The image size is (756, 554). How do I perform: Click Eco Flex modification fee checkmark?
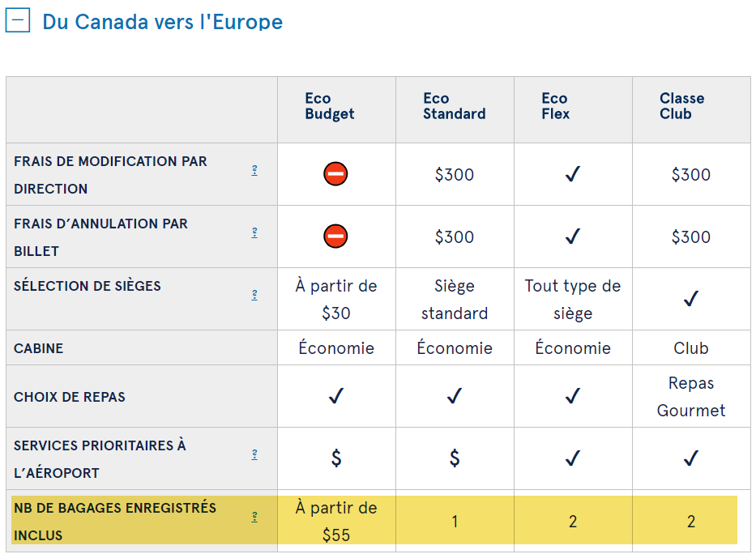coord(573,174)
